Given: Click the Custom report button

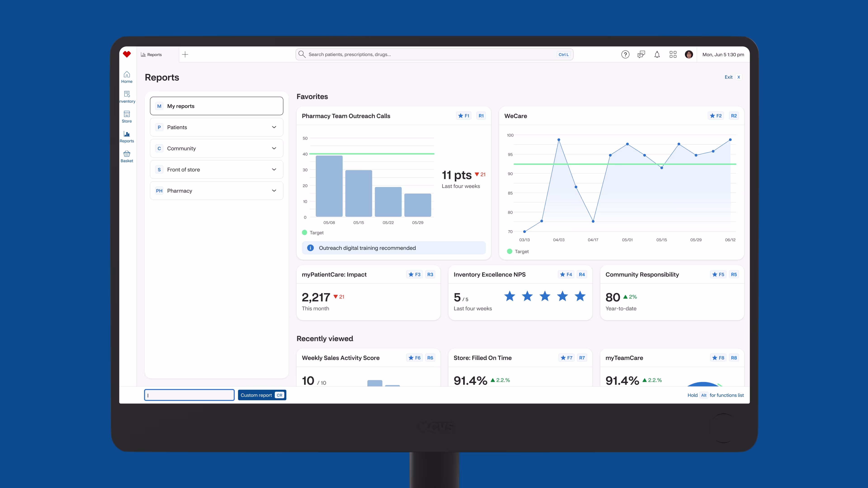Looking at the screenshot, I should [x=262, y=395].
